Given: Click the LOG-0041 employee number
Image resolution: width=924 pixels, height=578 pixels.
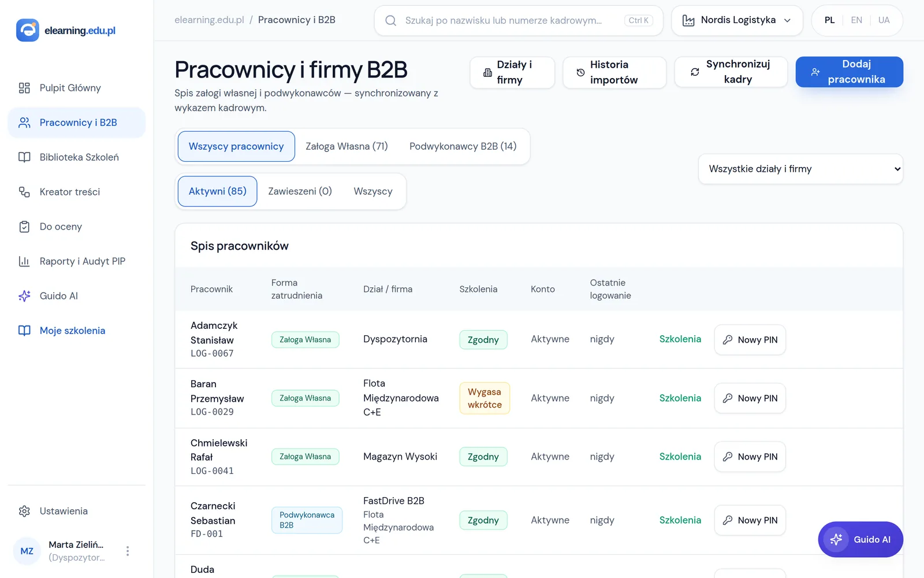Looking at the screenshot, I should pyautogui.click(x=212, y=471).
